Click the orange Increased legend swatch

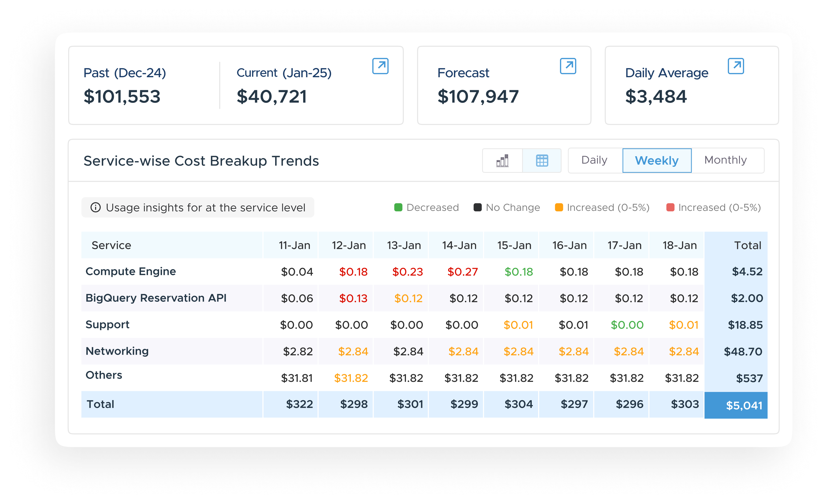tap(559, 208)
